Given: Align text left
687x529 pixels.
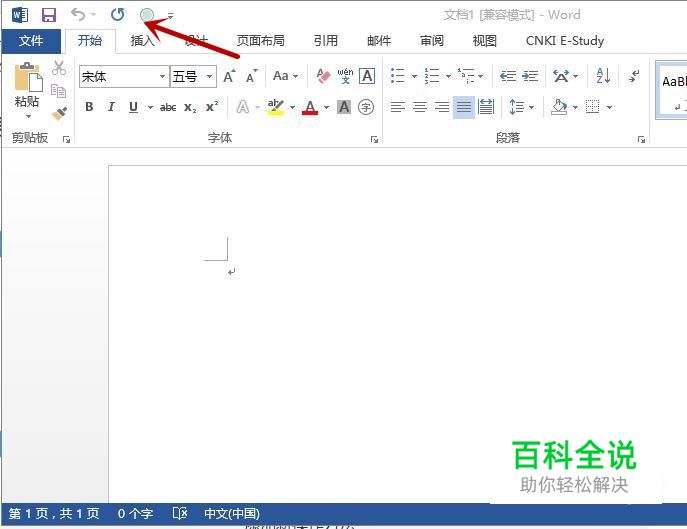Looking at the screenshot, I should pos(398,107).
